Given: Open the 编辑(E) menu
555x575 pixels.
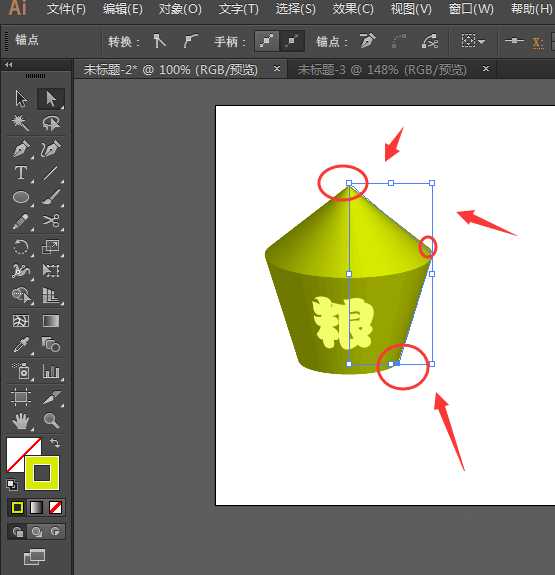Looking at the screenshot, I should [123, 9].
